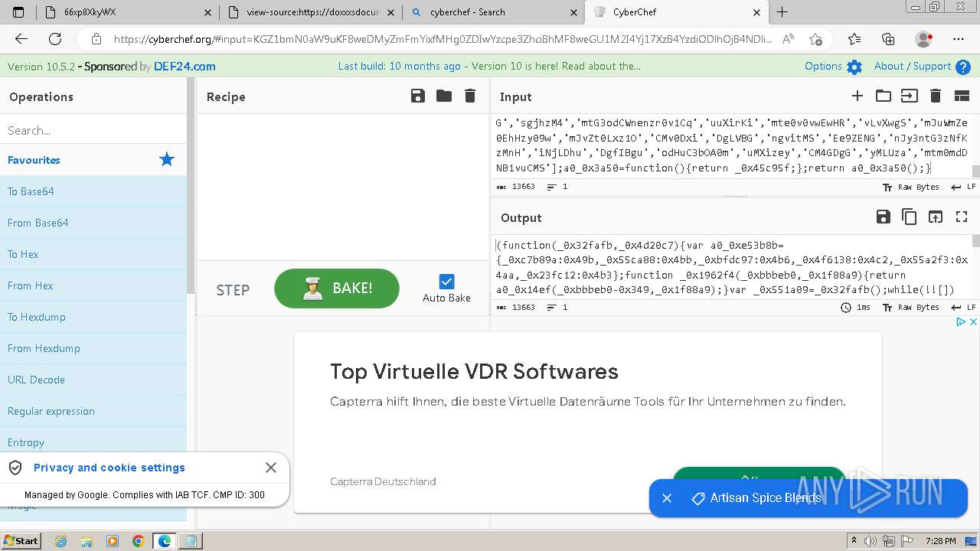Open a folder as input
980x551 pixels.
pyautogui.click(x=884, y=96)
